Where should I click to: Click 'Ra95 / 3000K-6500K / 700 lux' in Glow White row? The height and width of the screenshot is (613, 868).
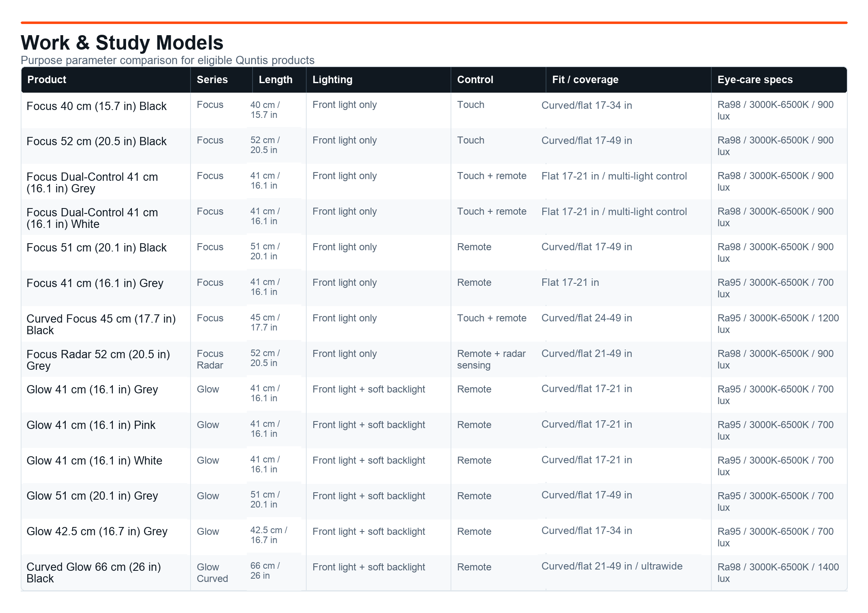(x=776, y=466)
